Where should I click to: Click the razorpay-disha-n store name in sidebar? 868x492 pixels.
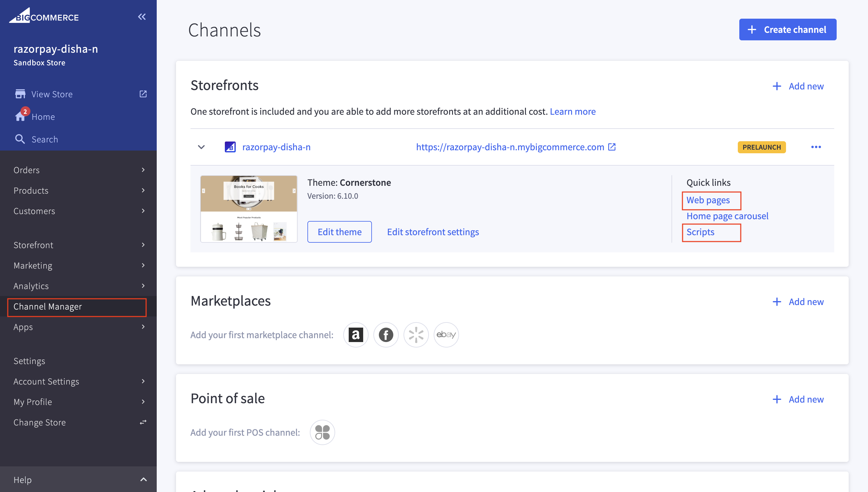56,49
